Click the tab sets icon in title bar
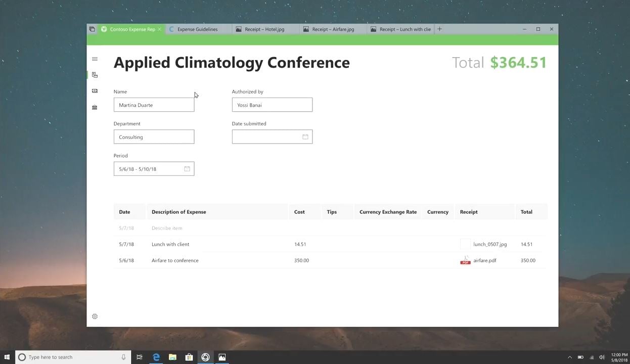This screenshot has height=364, width=630. [92, 29]
